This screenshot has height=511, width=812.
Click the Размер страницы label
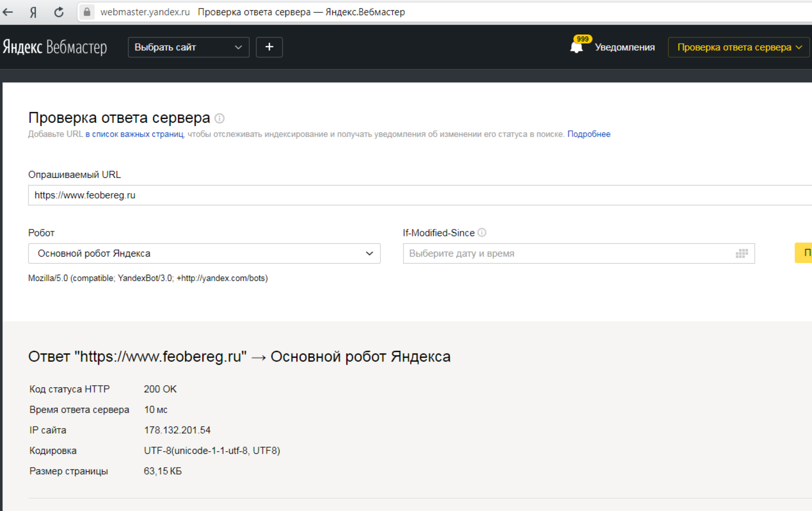click(69, 471)
